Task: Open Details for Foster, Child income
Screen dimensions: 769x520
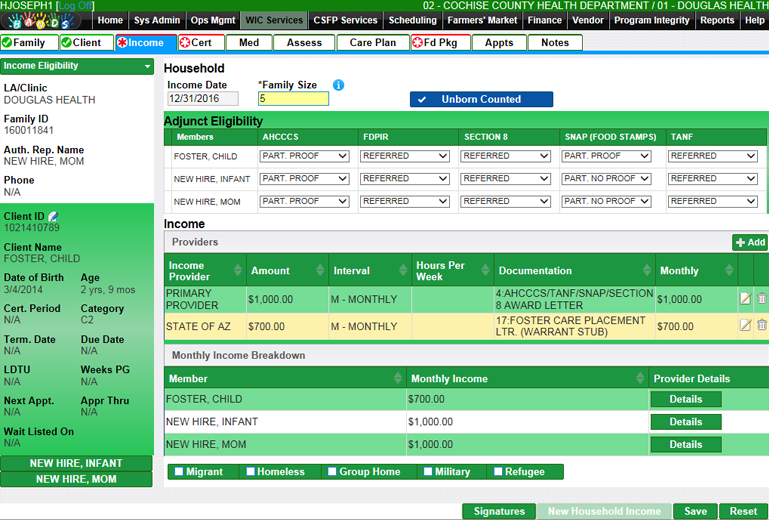Action: tap(685, 399)
